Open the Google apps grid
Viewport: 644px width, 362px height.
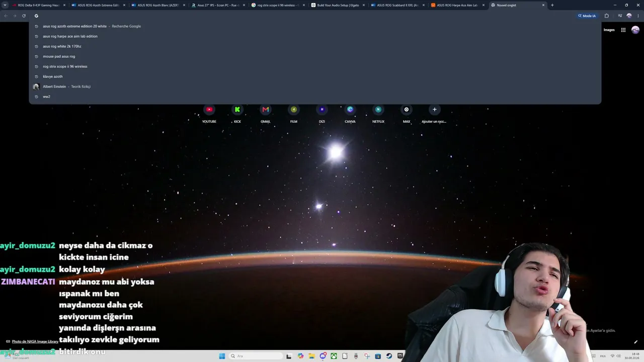(623, 30)
